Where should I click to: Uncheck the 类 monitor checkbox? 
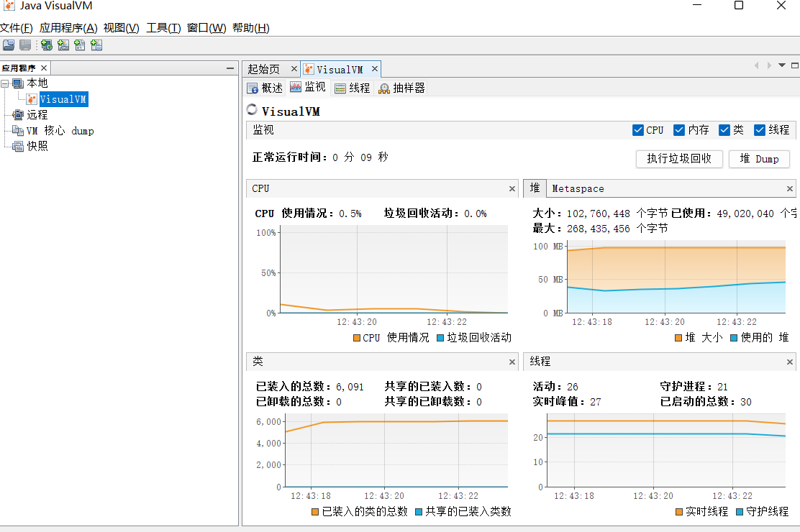click(x=724, y=130)
